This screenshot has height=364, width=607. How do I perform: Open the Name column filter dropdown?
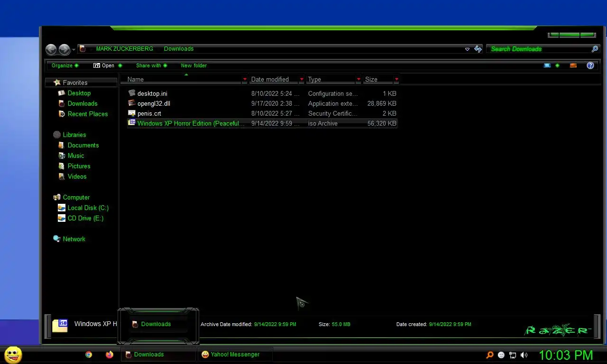245,79
